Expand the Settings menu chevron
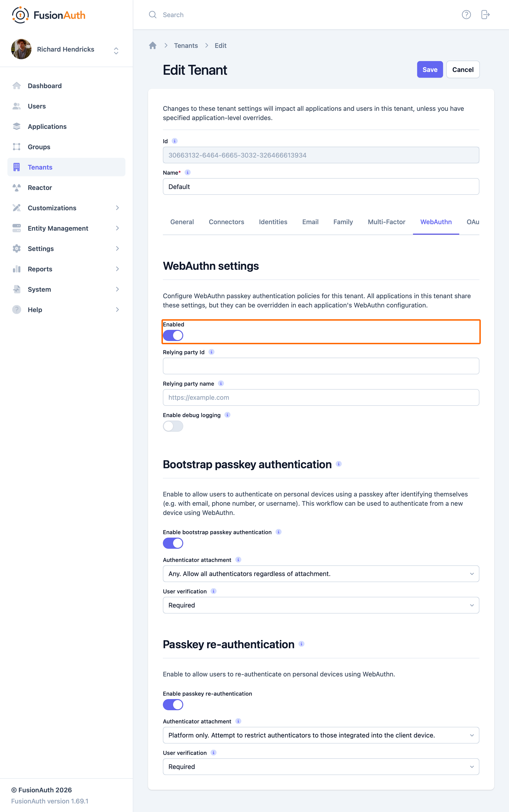This screenshot has width=509, height=812. tap(117, 248)
